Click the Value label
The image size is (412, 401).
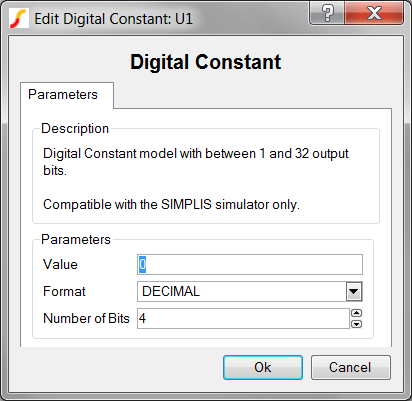click(x=60, y=265)
